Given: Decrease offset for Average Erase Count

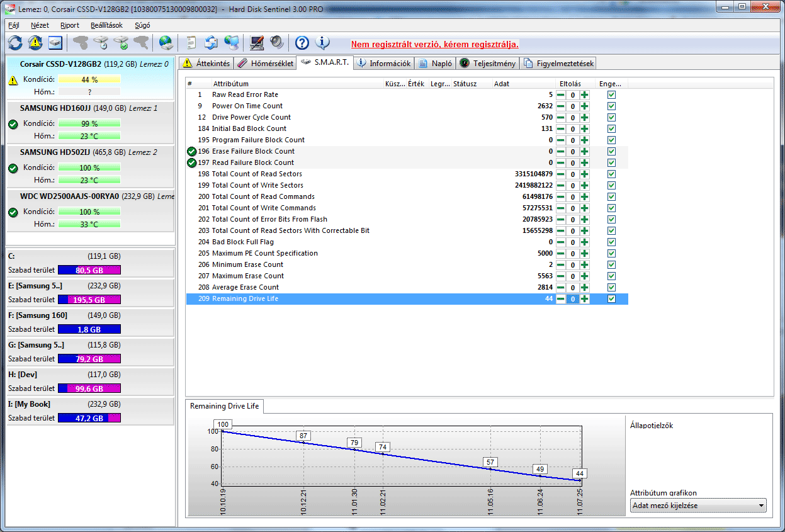Looking at the screenshot, I should click(560, 287).
